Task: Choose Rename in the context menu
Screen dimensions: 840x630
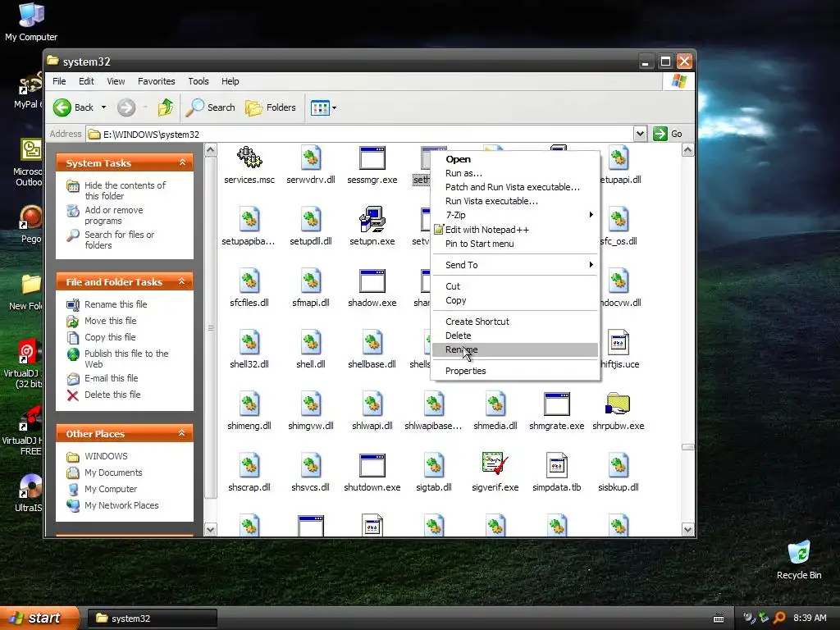Action: tap(515, 349)
